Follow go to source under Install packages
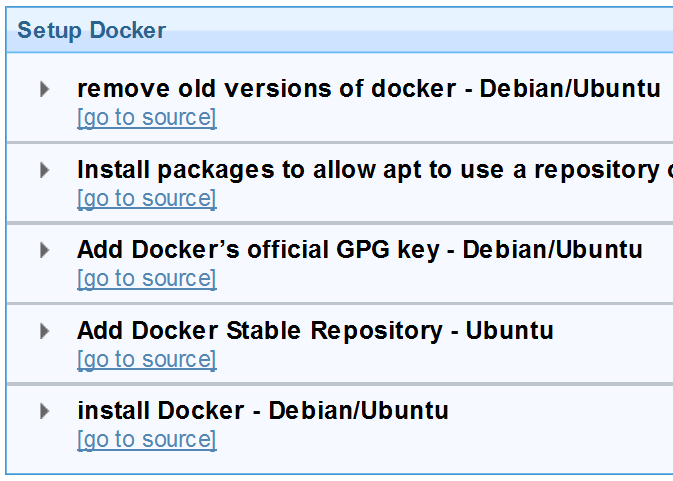 click(x=147, y=199)
